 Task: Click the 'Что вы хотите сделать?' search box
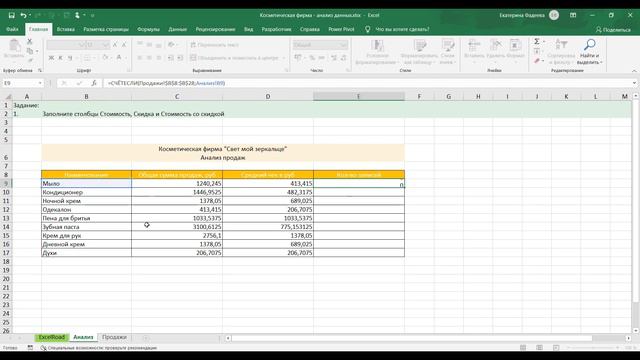coord(402,29)
